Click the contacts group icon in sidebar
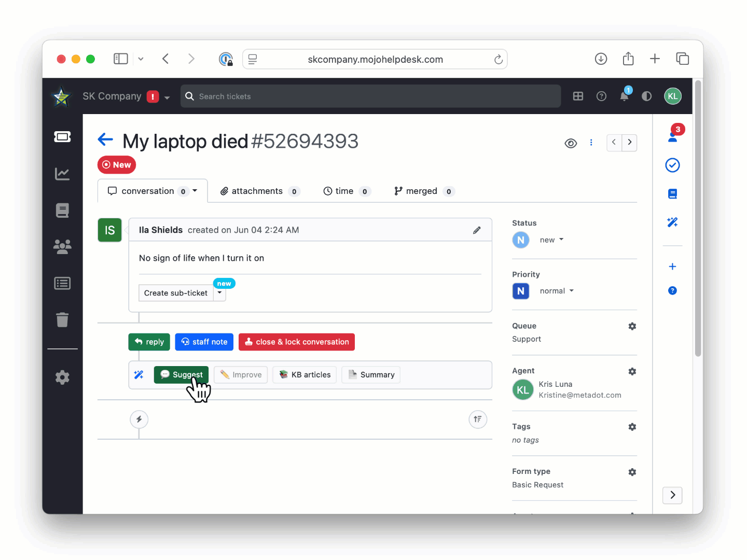Viewport: 747px width, 560px height. (x=62, y=247)
